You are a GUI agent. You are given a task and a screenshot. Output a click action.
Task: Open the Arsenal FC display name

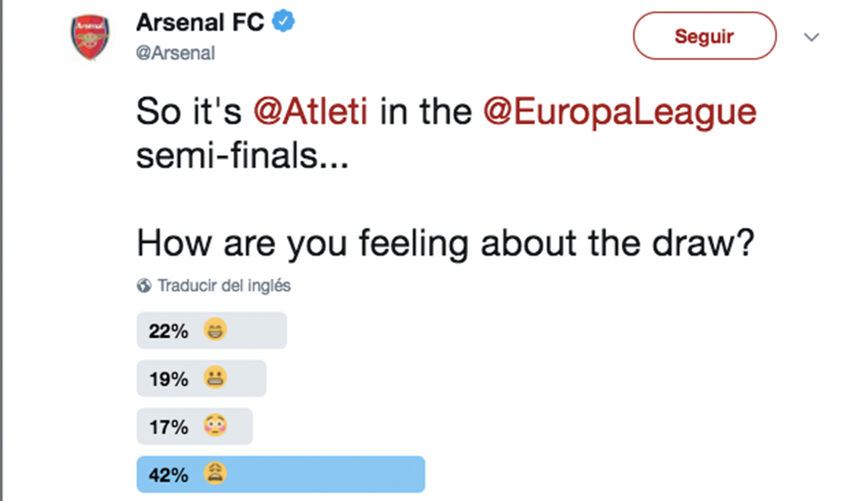pyautogui.click(x=199, y=23)
